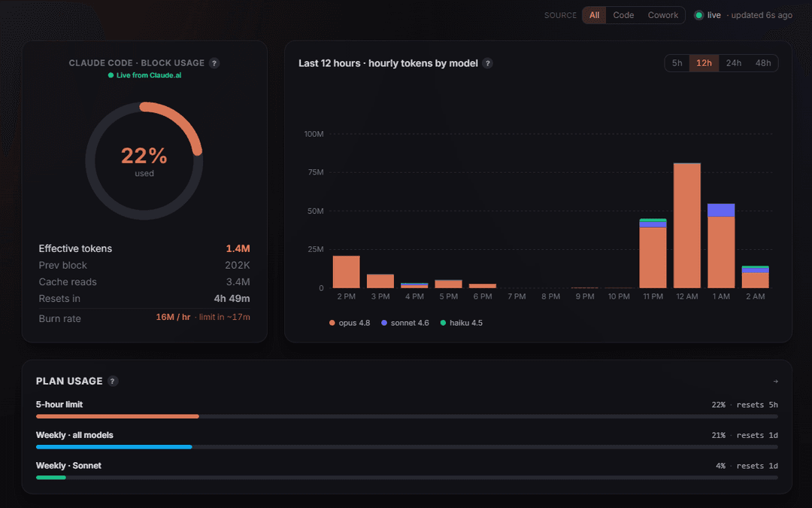Switch source filter to Code
The height and width of the screenshot is (508, 812).
click(x=623, y=15)
